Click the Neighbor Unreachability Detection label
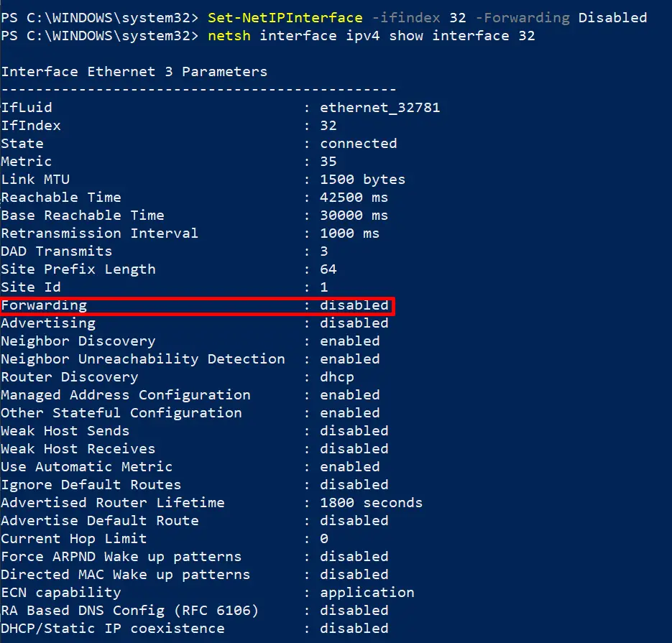 click(142, 359)
